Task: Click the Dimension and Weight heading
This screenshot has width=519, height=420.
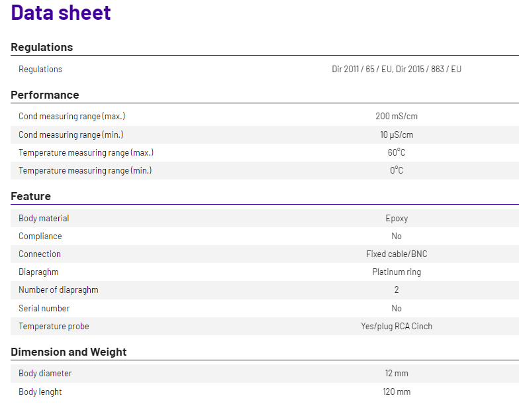Action: point(68,352)
